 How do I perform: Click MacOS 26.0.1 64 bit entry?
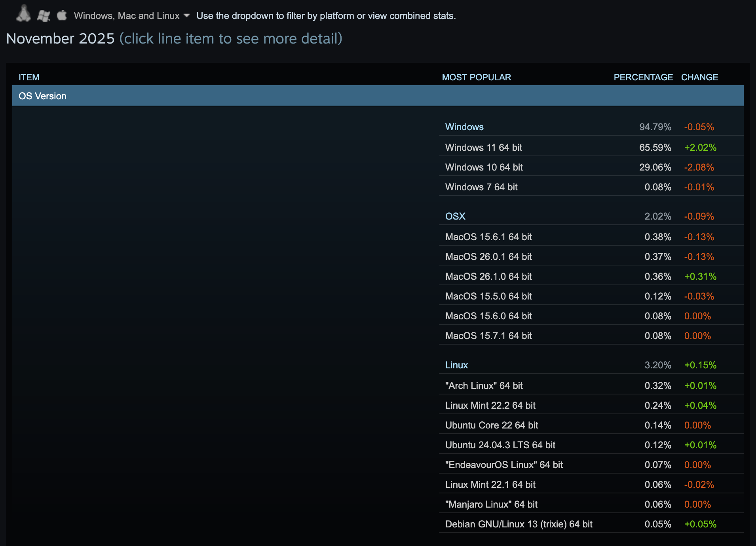pos(591,257)
